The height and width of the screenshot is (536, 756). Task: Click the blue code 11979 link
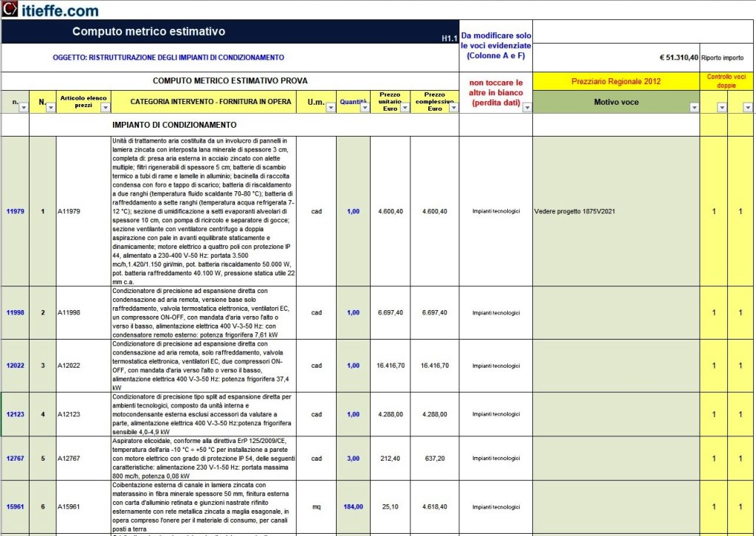pos(16,211)
